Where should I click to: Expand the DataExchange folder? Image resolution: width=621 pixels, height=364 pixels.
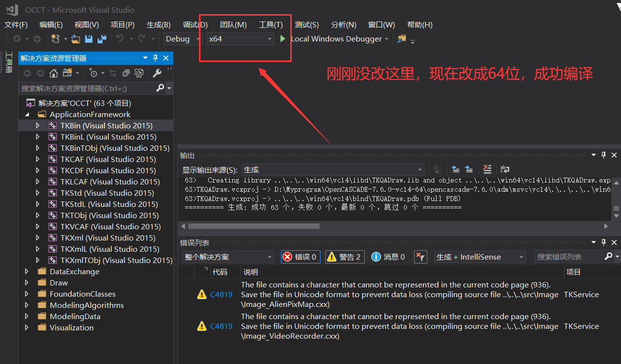27,272
